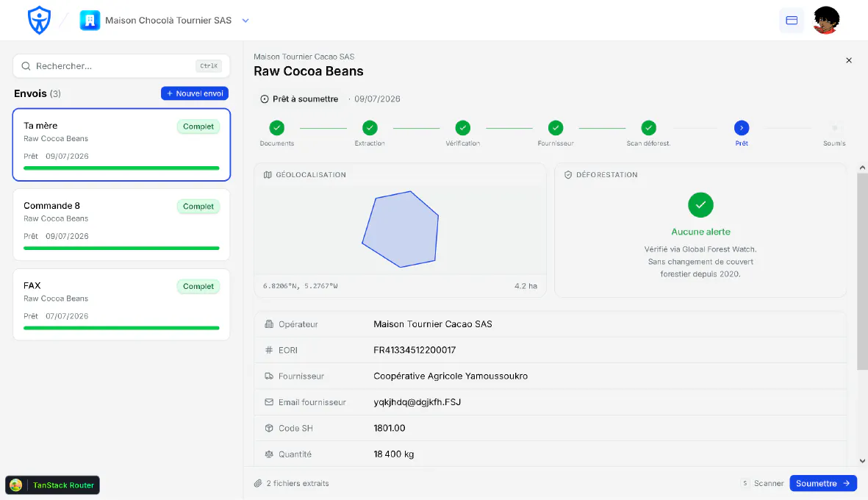Open the user avatar menu
The image size is (868, 500).
827,21
